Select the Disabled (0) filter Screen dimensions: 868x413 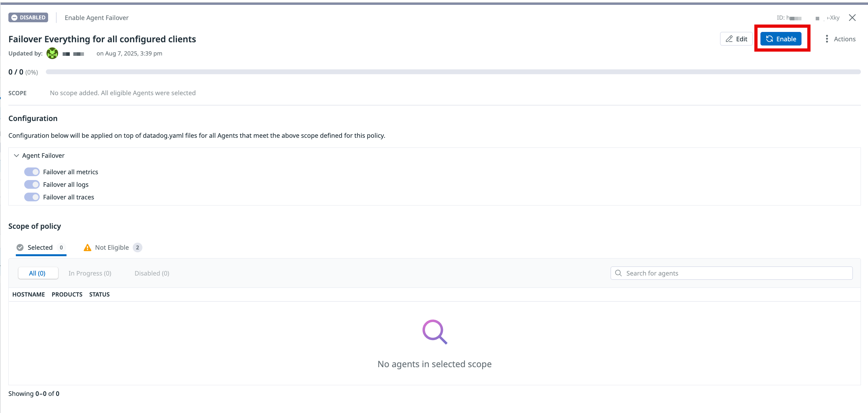tap(152, 273)
